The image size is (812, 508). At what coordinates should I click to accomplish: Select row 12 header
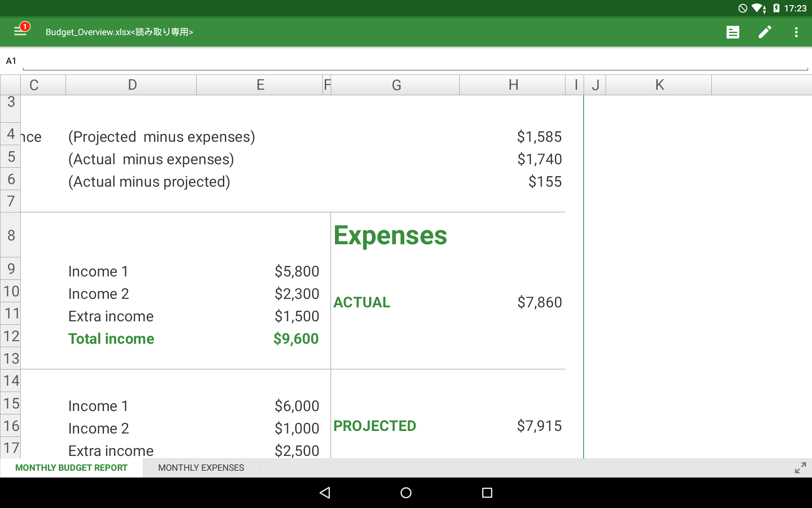[11, 336]
